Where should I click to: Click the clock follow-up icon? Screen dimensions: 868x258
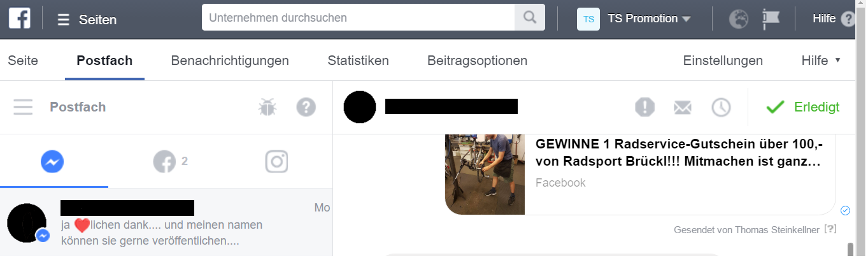click(x=721, y=107)
